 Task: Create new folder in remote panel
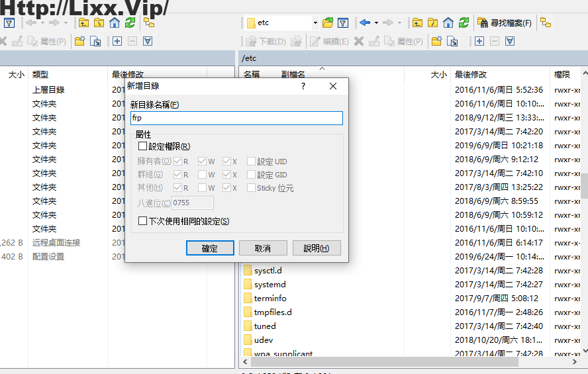click(x=436, y=41)
